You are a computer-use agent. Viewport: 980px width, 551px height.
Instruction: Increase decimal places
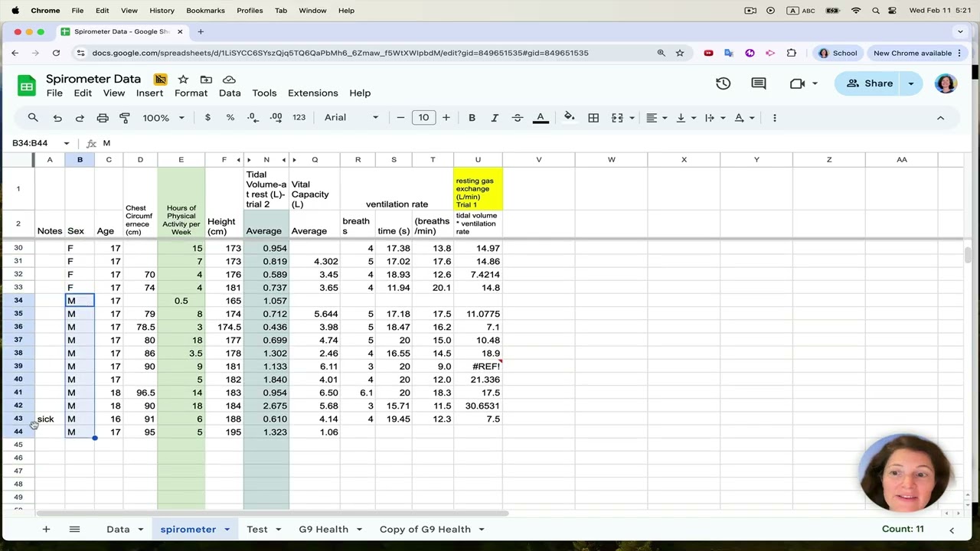(x=276, y=118)
